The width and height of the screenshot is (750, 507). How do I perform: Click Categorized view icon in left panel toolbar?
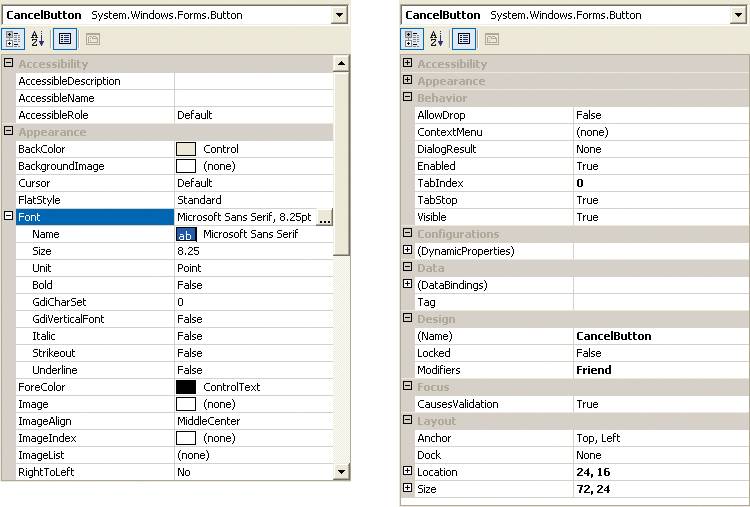(x=14, y=39)
